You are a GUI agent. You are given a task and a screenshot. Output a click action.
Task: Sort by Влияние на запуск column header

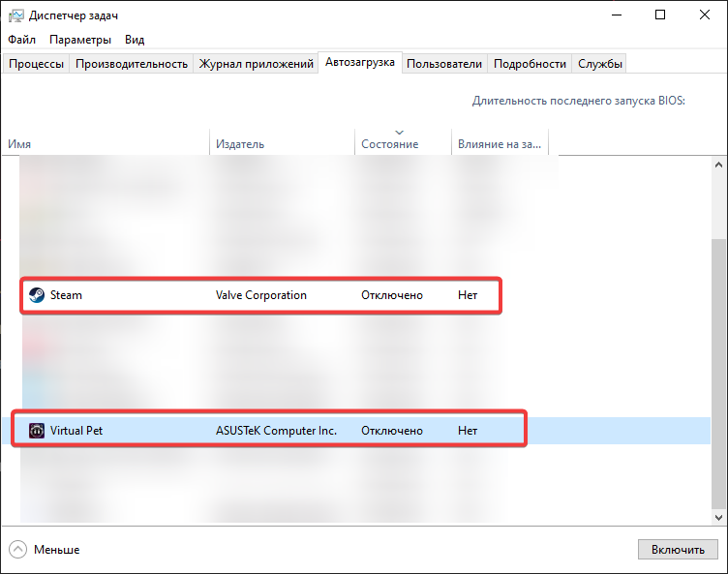click(x=499, y=143)
